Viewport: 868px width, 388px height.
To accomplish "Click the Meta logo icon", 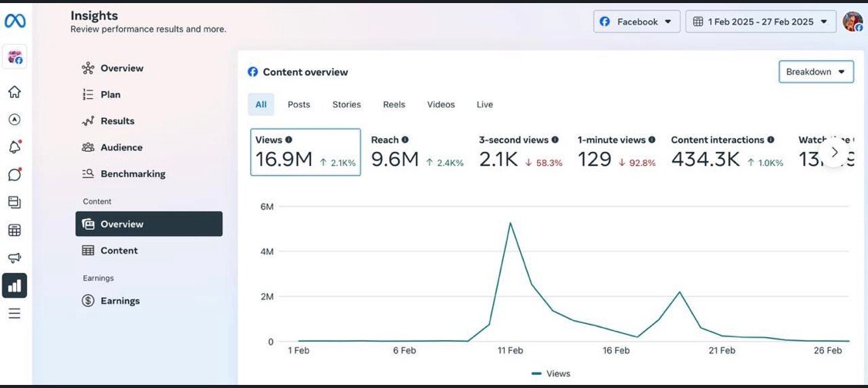I will (15, 21).
